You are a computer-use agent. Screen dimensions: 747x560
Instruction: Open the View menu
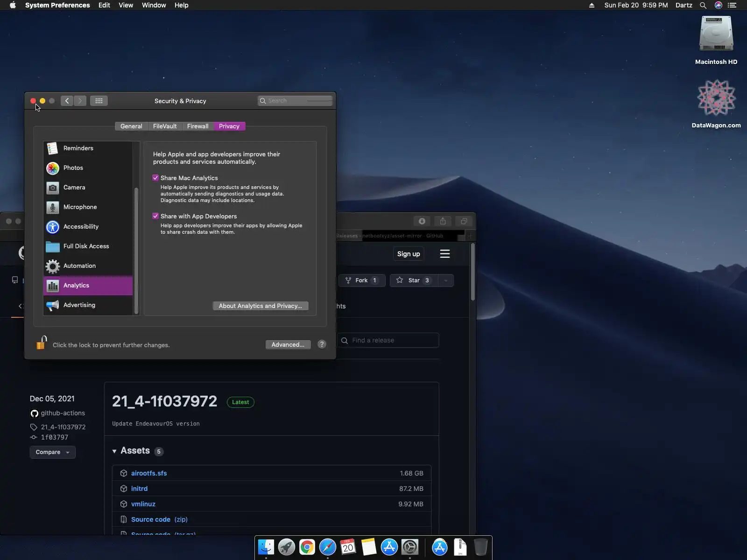(x=126, y=5)
